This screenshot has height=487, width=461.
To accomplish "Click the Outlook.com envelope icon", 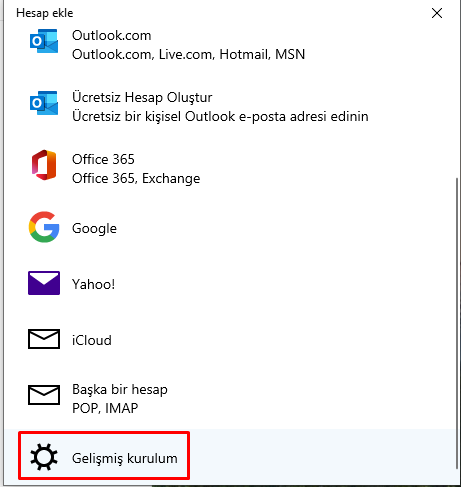I will pyautogui.click(x=44, y=41).
